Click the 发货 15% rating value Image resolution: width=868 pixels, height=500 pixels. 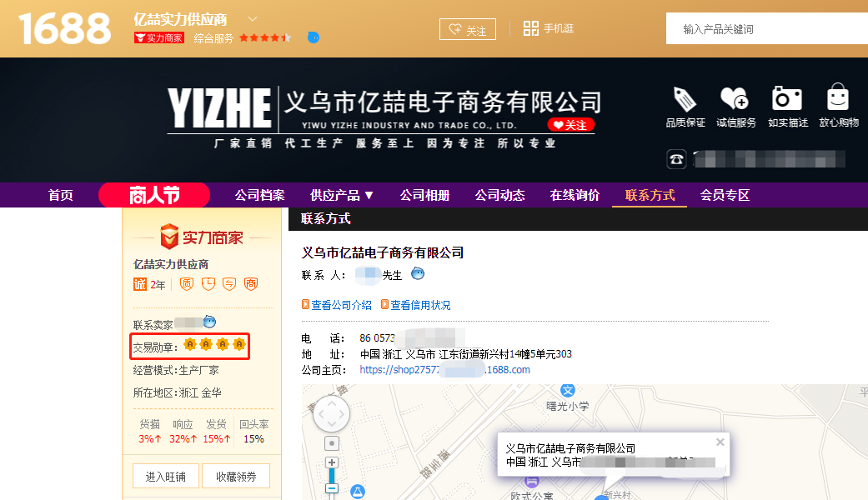(217, 438)
